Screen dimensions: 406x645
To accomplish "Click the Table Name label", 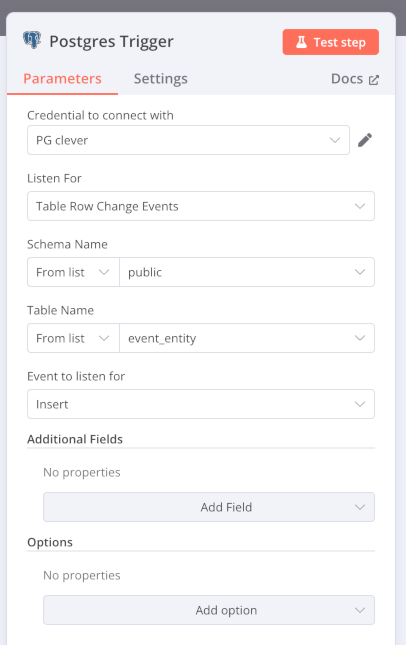I will point(60,310).
